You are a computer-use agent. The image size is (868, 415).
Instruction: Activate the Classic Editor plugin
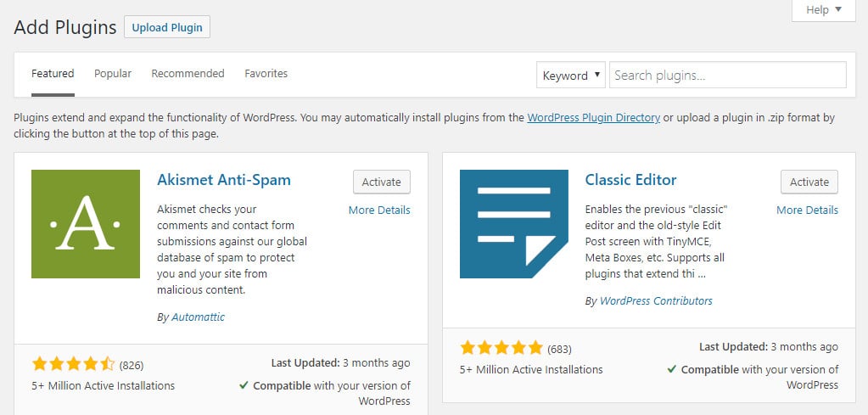[809, 182]
